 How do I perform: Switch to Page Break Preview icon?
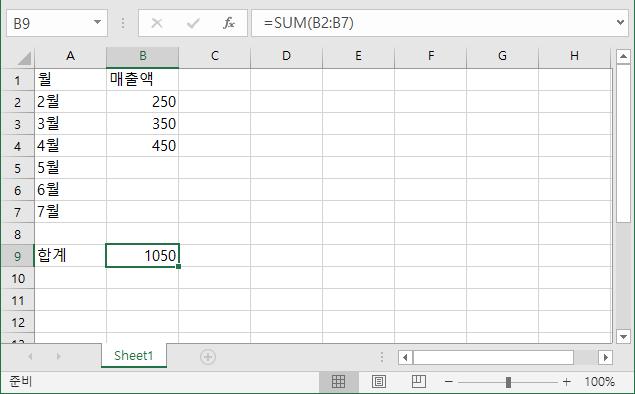[419, 381]
